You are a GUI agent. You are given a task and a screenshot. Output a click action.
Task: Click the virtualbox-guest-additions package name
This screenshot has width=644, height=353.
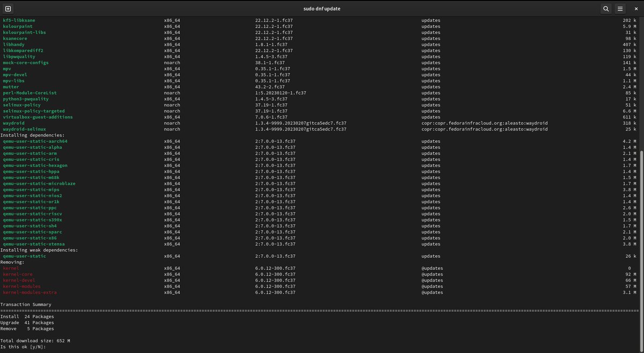tap(38, 117)
